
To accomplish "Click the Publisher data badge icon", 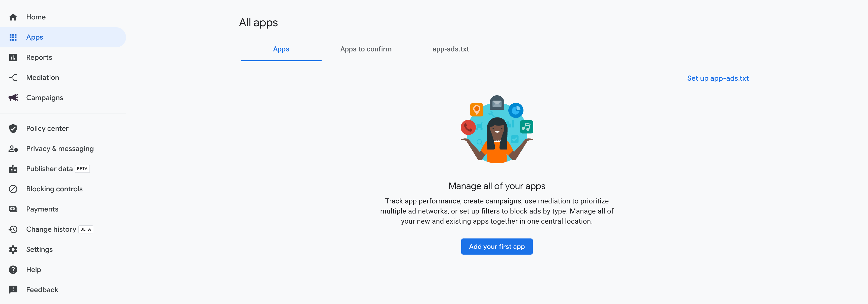I will click(x=13, y=169).
